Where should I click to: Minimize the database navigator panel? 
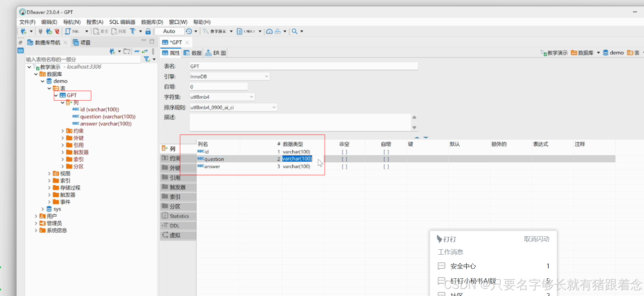click(x=144, y=41)
